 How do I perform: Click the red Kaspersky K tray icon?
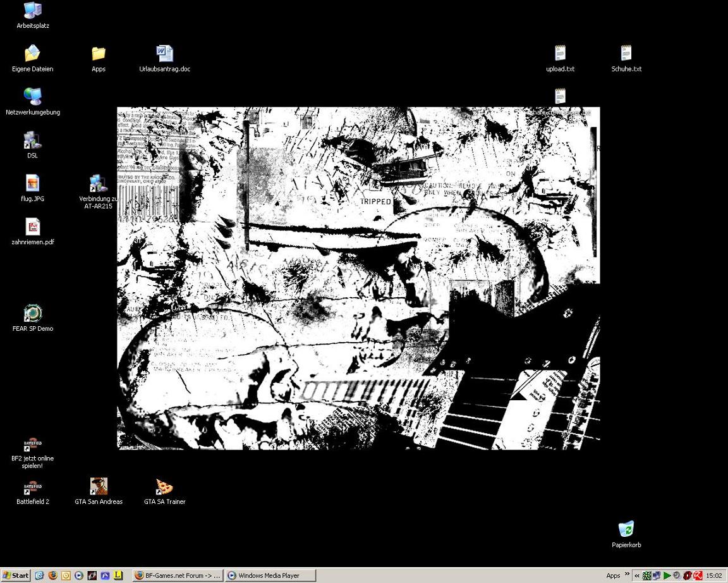(698, 575)
